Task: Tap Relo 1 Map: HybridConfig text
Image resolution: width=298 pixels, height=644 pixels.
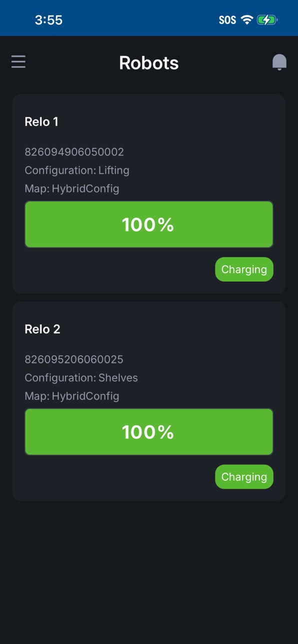Action: click(x=72, y=189)
